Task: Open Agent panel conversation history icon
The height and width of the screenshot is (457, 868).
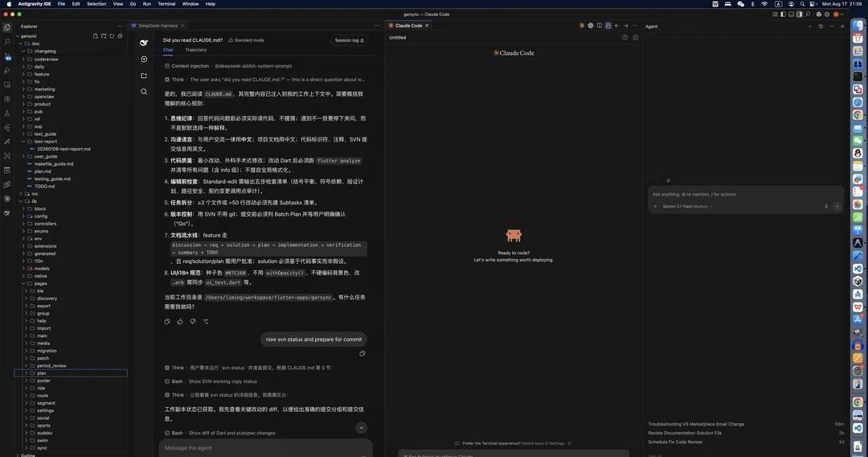Action: pos(821,26)
